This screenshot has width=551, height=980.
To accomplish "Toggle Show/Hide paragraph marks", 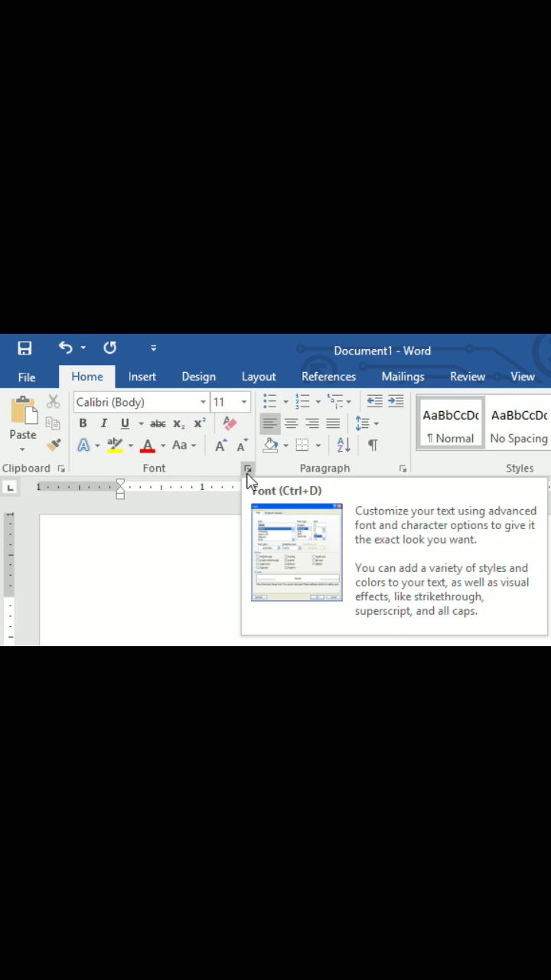I will click(x=373, y=445).
